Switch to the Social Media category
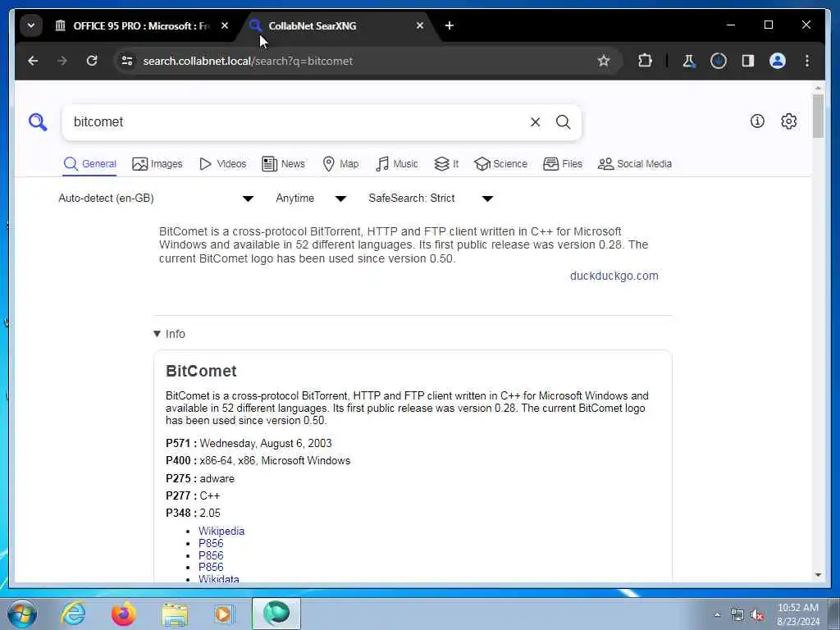The width and height of the screenshot is (840, 630). 635,164
